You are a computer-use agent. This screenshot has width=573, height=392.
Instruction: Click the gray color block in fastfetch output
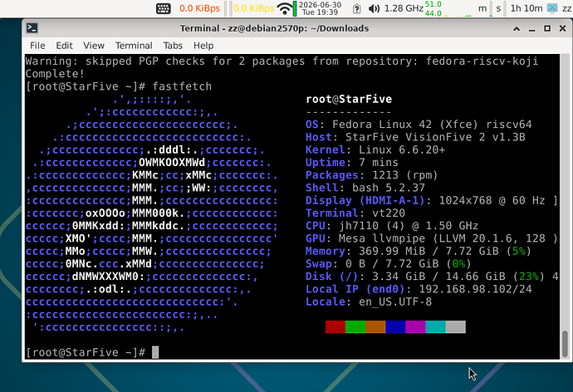pos(456,327)
